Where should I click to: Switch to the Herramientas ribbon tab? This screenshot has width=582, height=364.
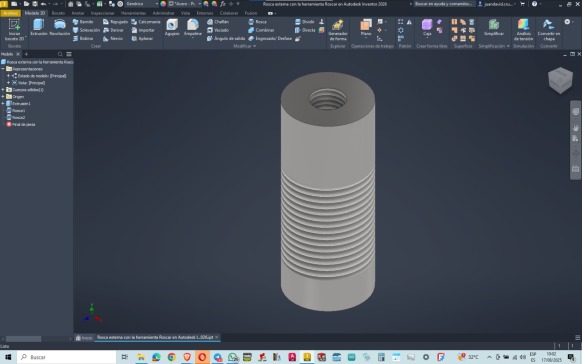pyautogui.click(x=133, y=13)
